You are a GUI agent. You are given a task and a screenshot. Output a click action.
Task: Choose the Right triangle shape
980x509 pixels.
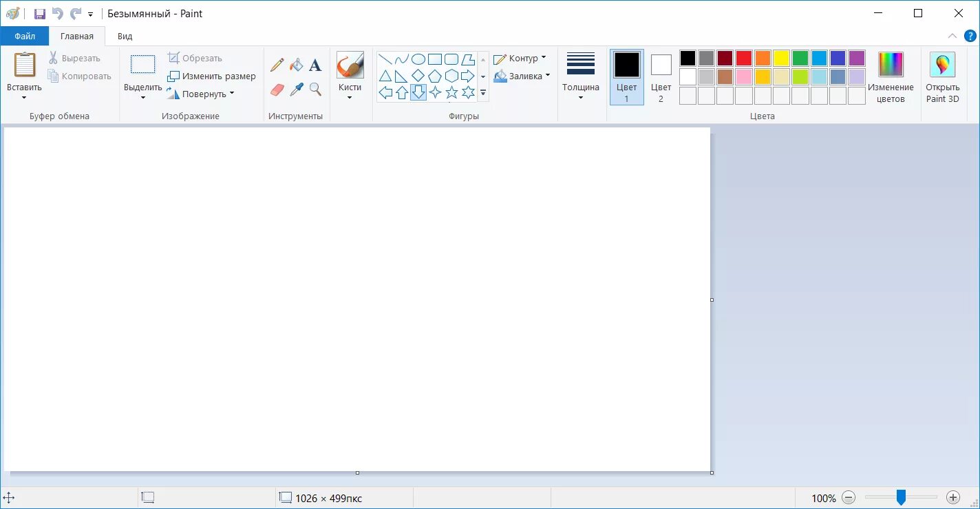(402, 76)
